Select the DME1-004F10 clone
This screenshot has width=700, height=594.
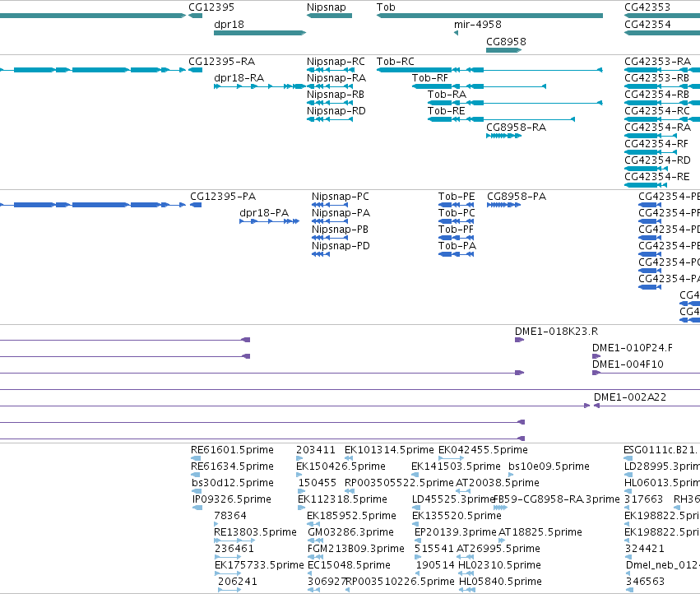click(x=646, y=373)
